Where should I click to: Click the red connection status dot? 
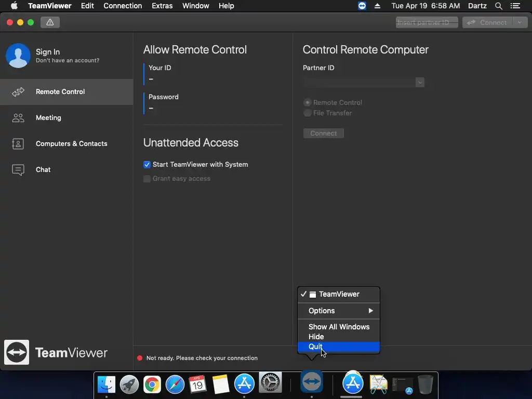139,358
